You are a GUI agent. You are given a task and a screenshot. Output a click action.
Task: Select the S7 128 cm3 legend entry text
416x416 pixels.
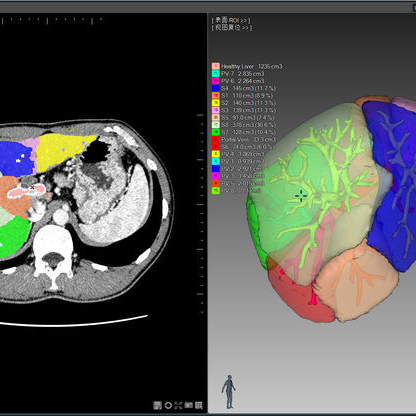coord(249,132)
